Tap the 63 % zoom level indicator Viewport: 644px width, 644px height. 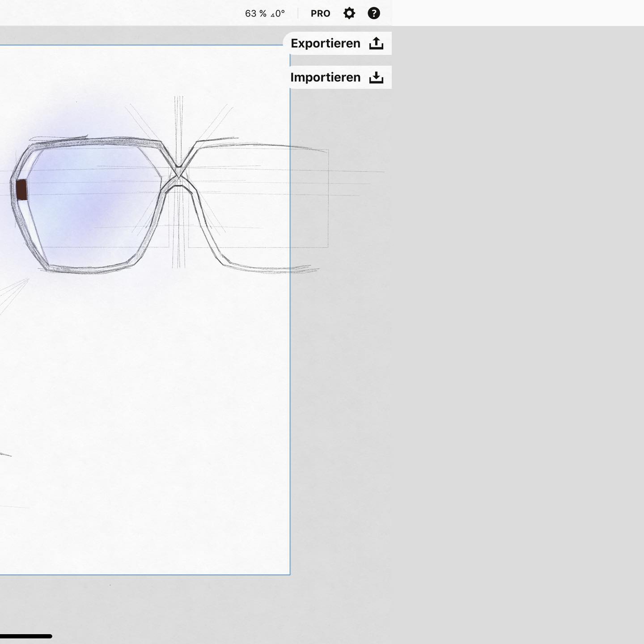coord(255,13)
